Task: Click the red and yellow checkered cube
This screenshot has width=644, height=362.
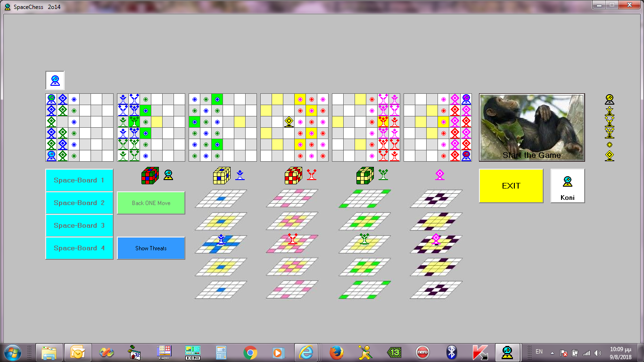Action: coord(293,176)
